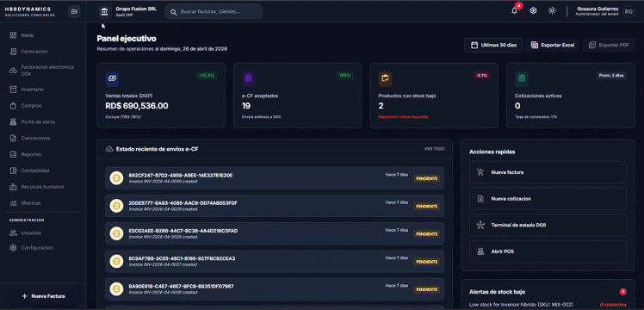Click the Exportar PDF button
The height and width of the screenshot is (310, 644).
click(609, 45)
